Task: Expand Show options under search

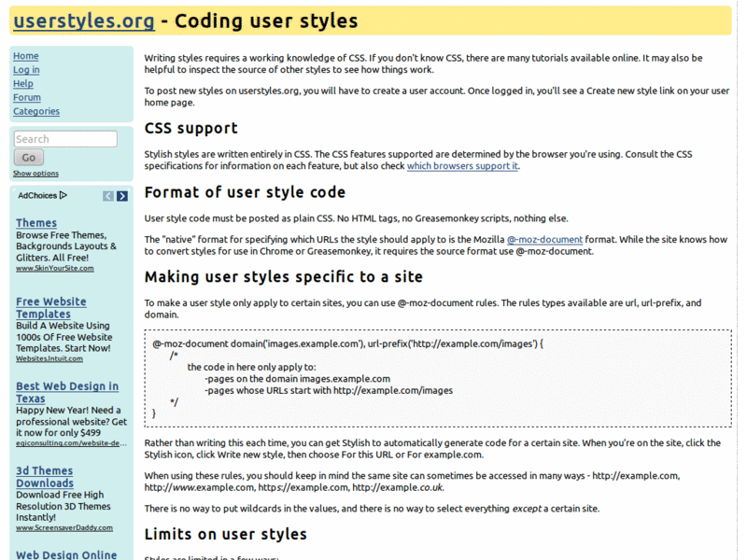Action: 35,174
